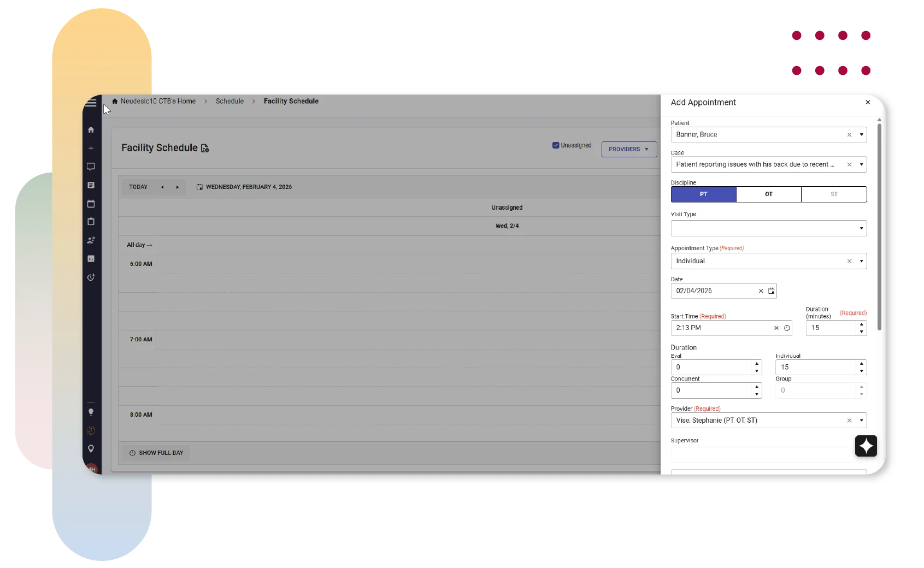Expand the Patient dropdown arrow
The height and width of the screenshot is (568, 924).
[861, 135]
